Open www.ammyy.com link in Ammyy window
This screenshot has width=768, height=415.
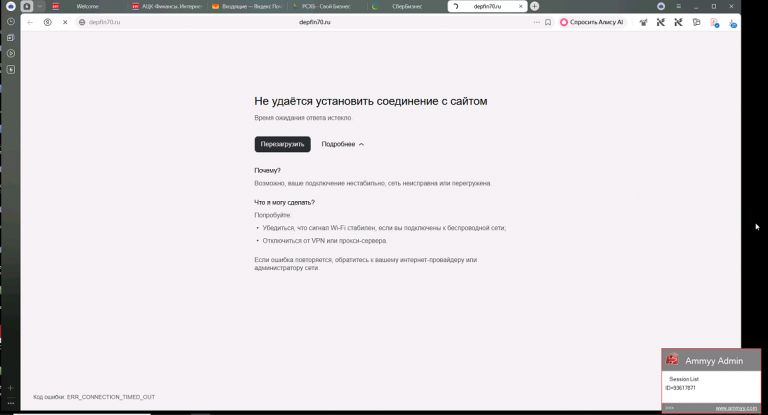tap(736, 408)
